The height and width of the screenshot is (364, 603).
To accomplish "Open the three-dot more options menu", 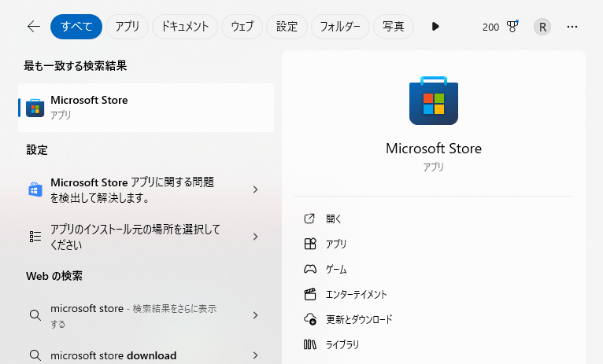I will [572, 27].
